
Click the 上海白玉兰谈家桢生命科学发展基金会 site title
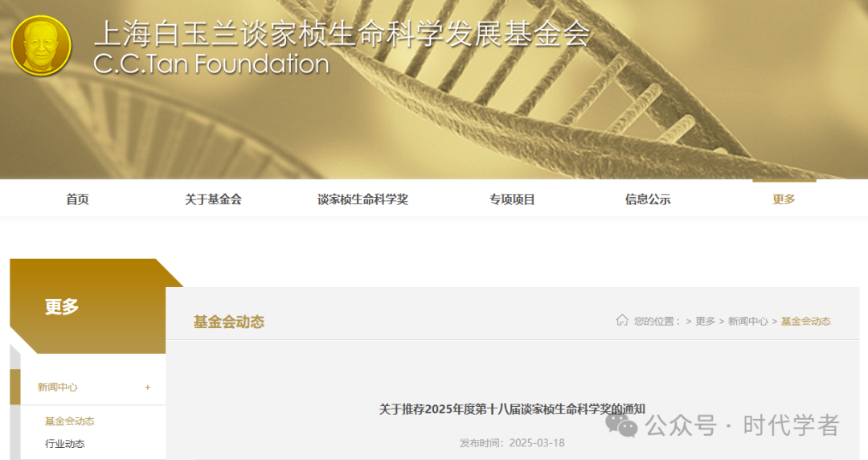(342, 33)
